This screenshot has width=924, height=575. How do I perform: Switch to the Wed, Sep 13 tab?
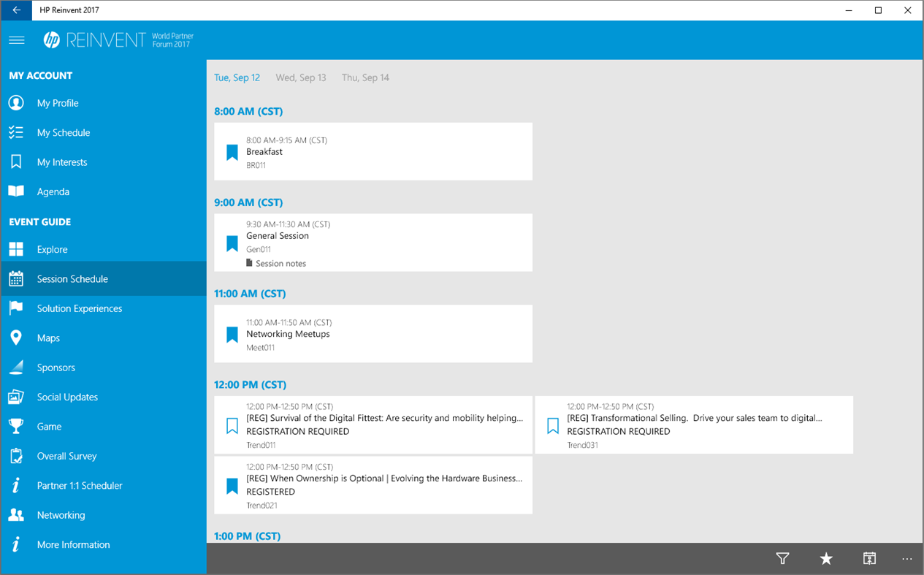301,77
